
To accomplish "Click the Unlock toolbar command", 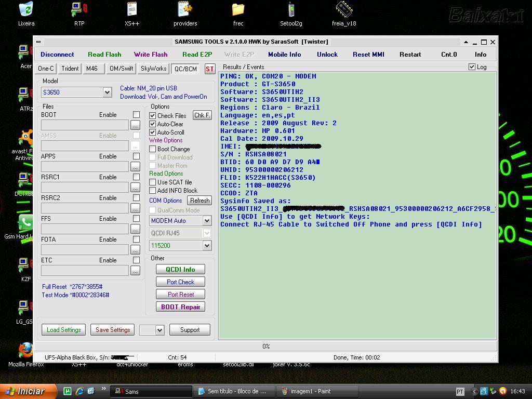I will coord(327,55).
